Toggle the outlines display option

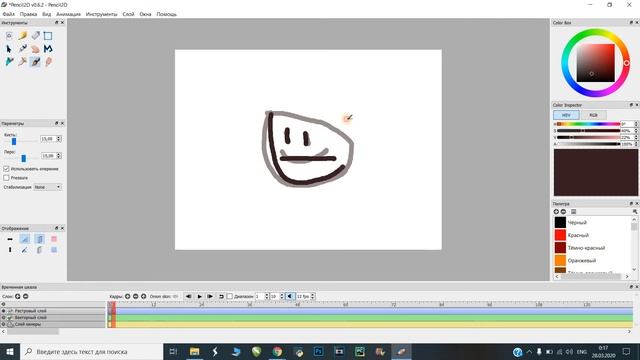pos(25,250)
